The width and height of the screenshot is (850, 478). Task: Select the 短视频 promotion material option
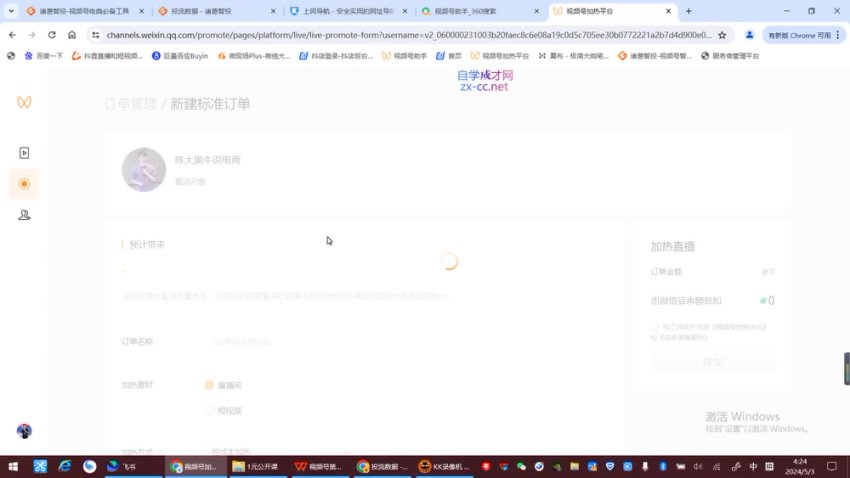(210, 410)
